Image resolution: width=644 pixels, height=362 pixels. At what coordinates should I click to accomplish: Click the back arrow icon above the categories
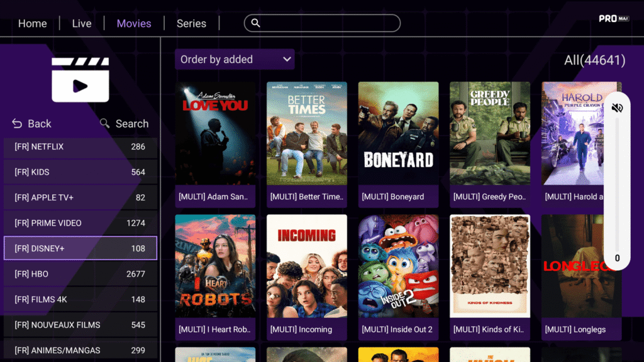tap(16, 123)
